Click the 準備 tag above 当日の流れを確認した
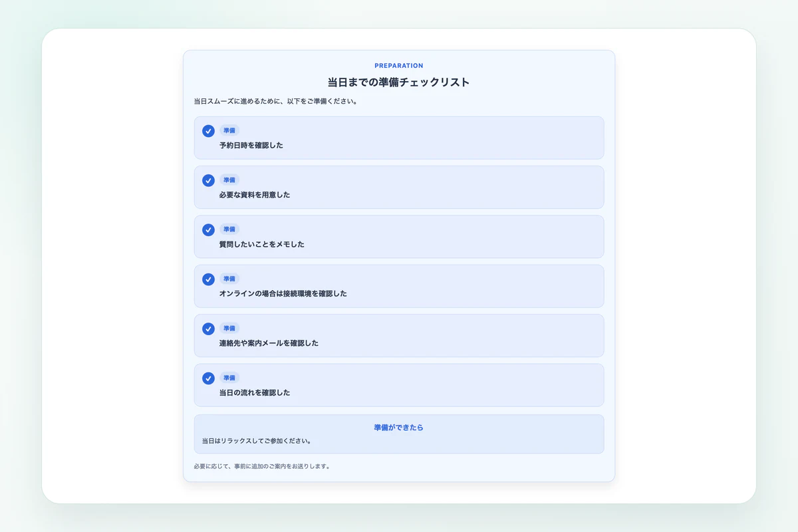The width and height of the screenshot is (798, 532). coord(229,377)
